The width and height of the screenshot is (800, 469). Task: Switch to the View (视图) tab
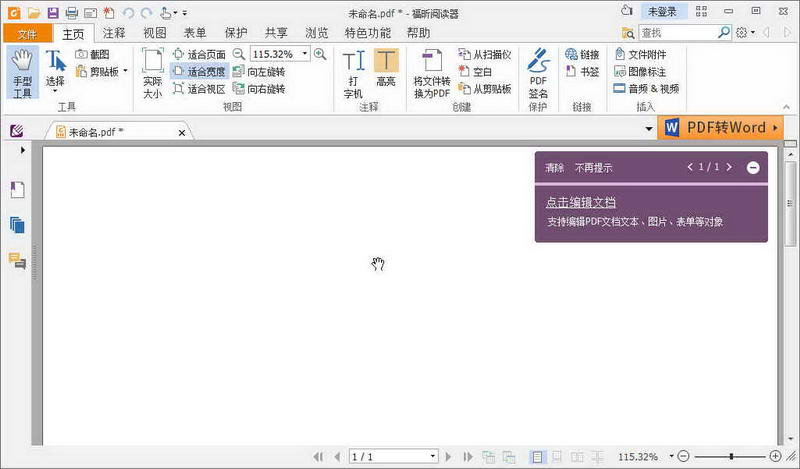[x=155, y=34]
